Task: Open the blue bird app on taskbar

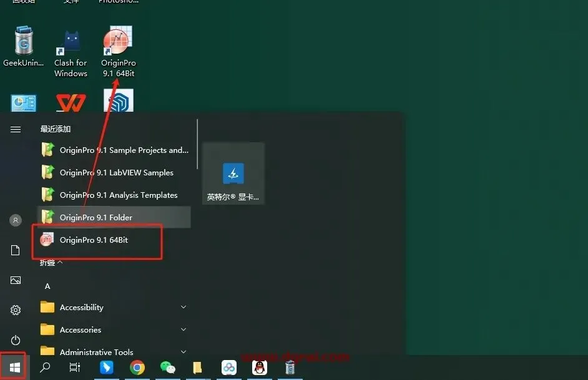Action: 107,368
